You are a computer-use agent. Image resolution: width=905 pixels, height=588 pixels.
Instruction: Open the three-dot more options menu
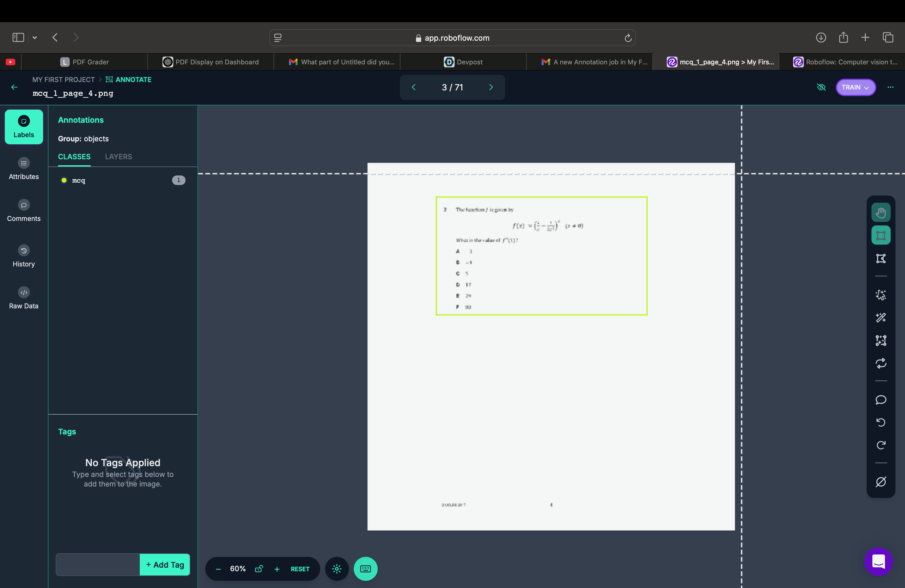[890, 87]
